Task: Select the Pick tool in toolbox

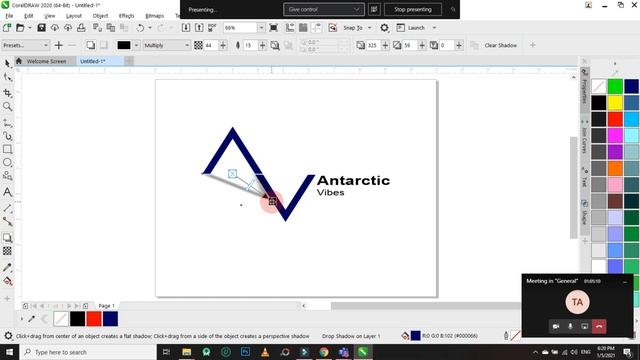Action: pos(7,63)
